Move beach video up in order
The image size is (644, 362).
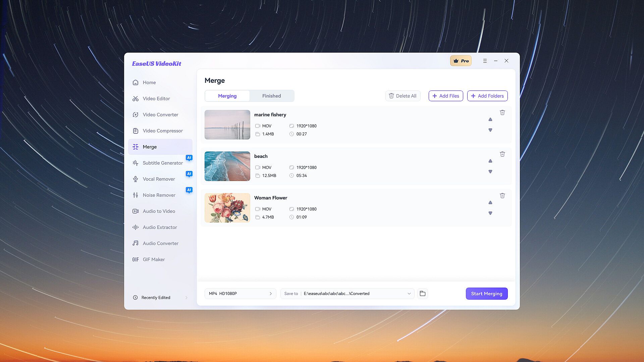click(x=490, y=161)
